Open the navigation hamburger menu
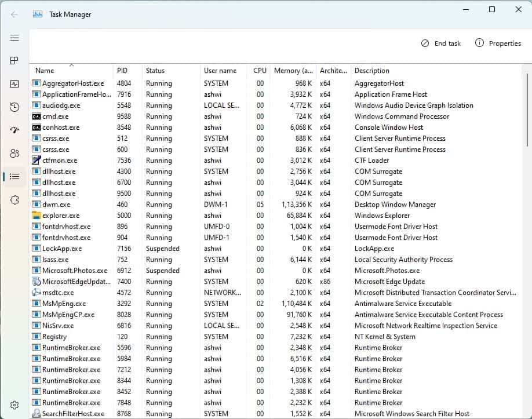 point(14,38)
